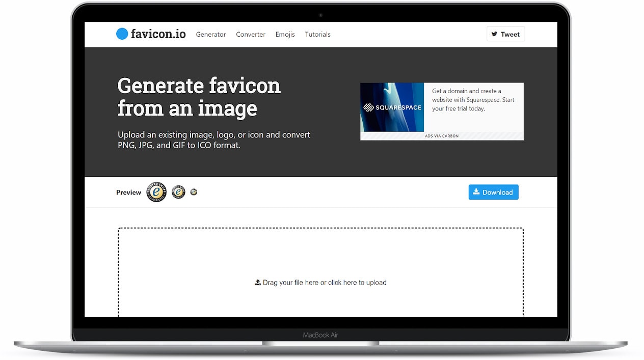Navigate to the Tutorials page
The width and height of the screenshot is (644, 360).
coord(317,34)
